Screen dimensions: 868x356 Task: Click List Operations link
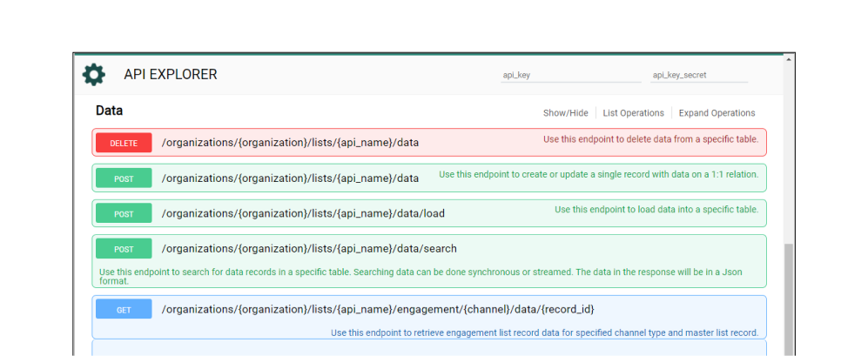tap(633, 113)
